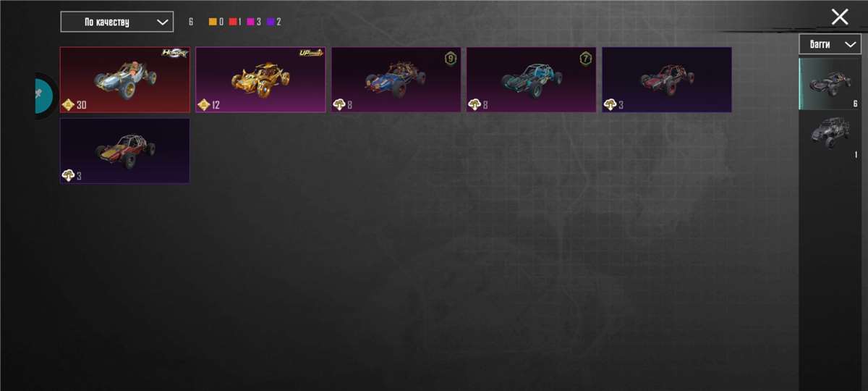
Task: Click the chevron arrow beside "Багги"
Action: pyautogui.click(x=850, y=45)
